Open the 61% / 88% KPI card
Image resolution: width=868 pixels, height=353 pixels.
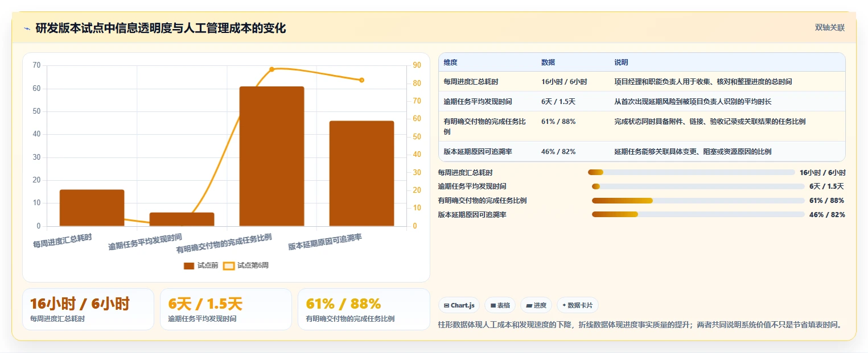coord(364,309)
